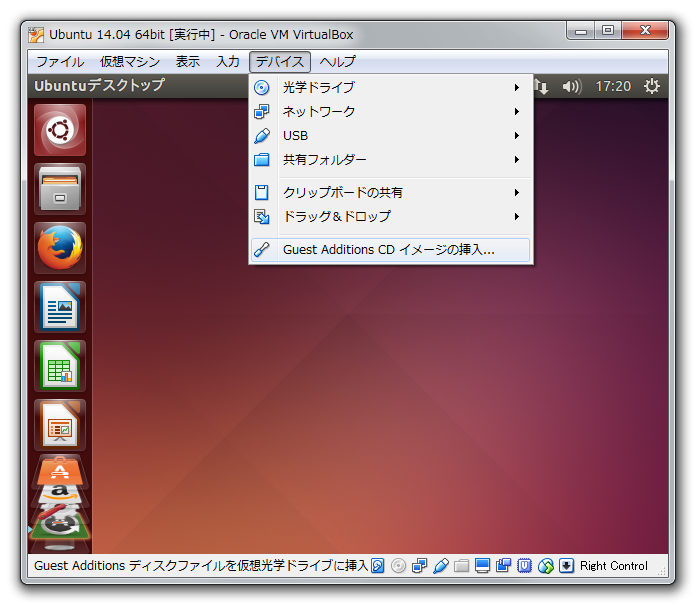
Task: Click the video capture status bar indicator
Action: click(503, 565)
